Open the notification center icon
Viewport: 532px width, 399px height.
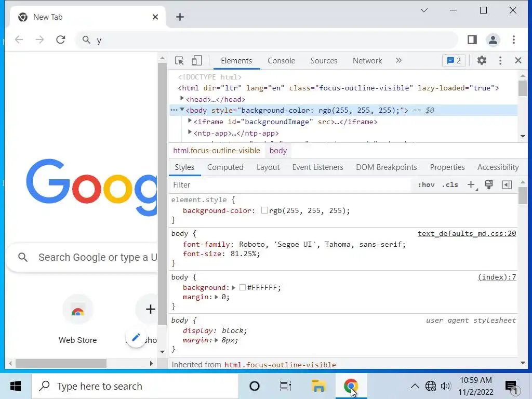click(x=512, y=387)
